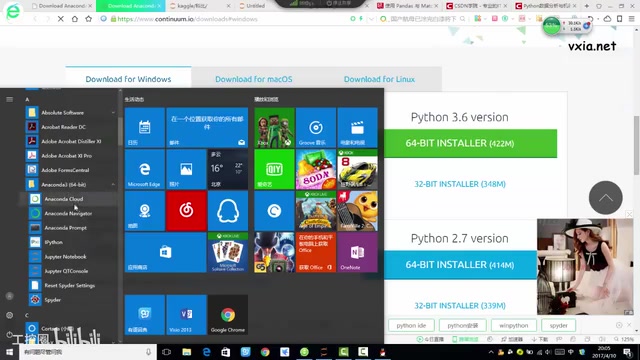640x360 pixels.
Task: Select the kaggle browser tab
Action: (200, 6)
